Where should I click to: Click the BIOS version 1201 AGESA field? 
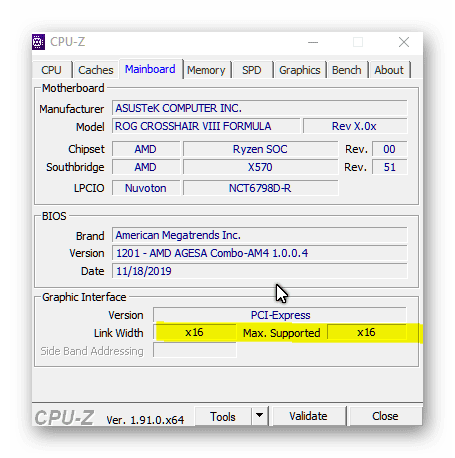tap(259, 253)
